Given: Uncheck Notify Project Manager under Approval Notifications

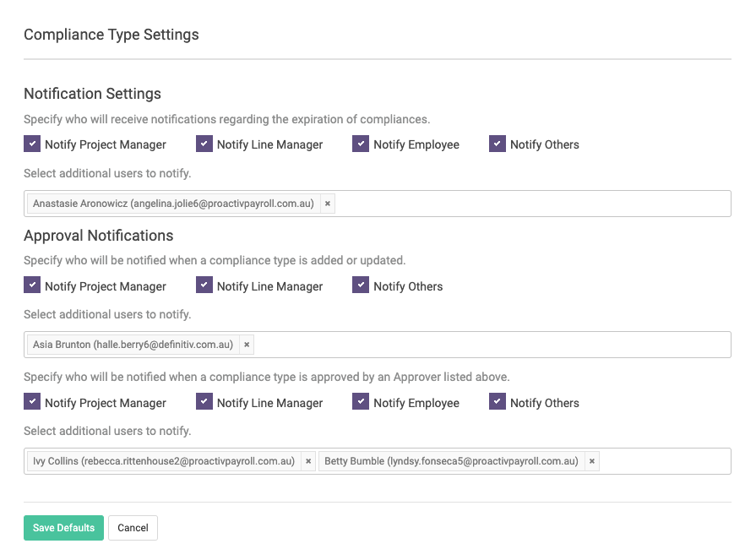Looking at the screenshot, I should 31,285.
